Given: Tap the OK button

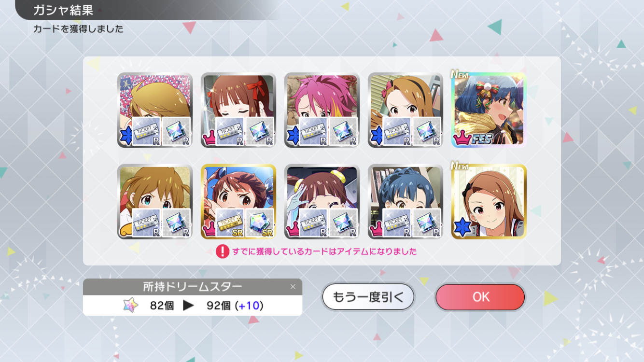Looking at the screenshot, I should pos(480,297).
